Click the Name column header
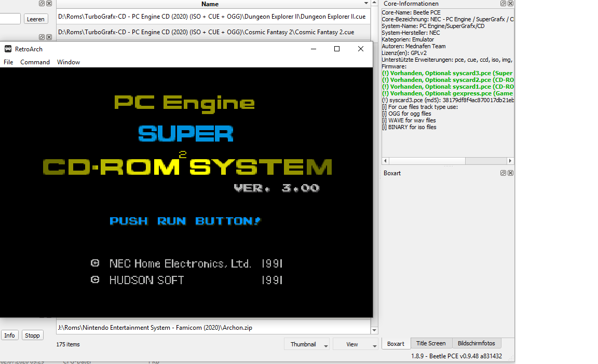The height and width of the screenshot is (364, 598). pos(210,4)
